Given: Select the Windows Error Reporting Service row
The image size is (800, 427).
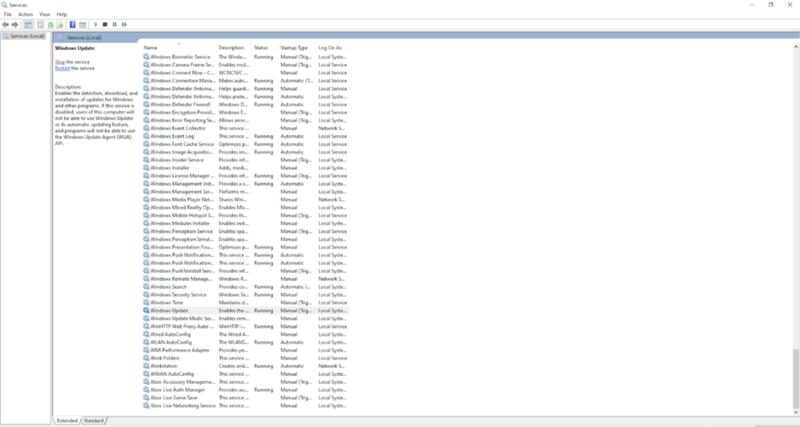Looking at the screenshot, I should click(245, 120).
